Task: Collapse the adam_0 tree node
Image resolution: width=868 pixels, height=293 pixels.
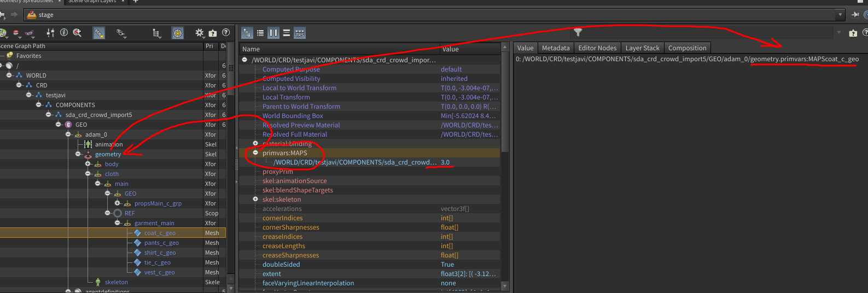Action: coord(68,134)
